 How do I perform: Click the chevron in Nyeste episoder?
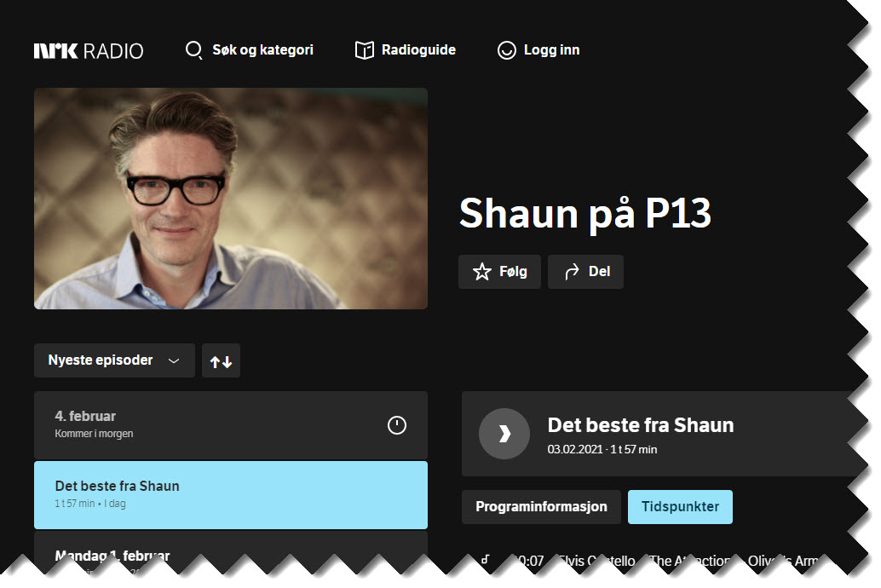tap(174, 360)
